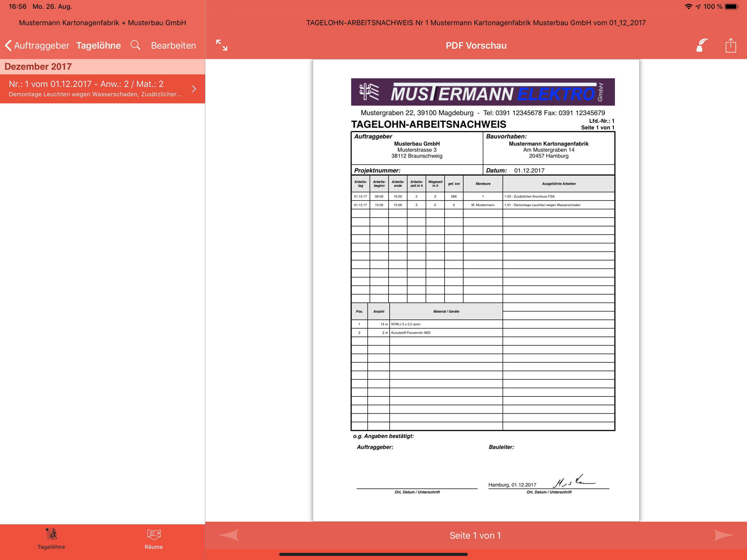Viewport: 747px width, 560px height.
Task: Tap the fullscreen expand arrows icon
Action: point(221,45)
